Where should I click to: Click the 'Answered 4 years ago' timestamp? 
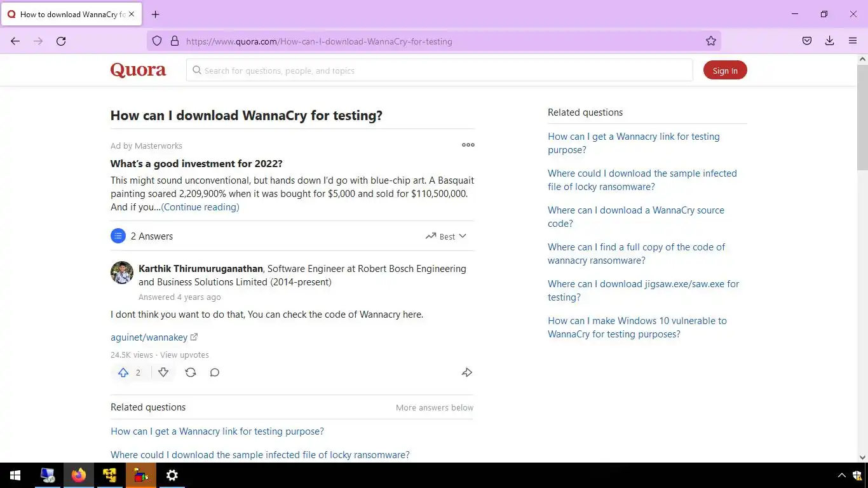tap(180, 297)
